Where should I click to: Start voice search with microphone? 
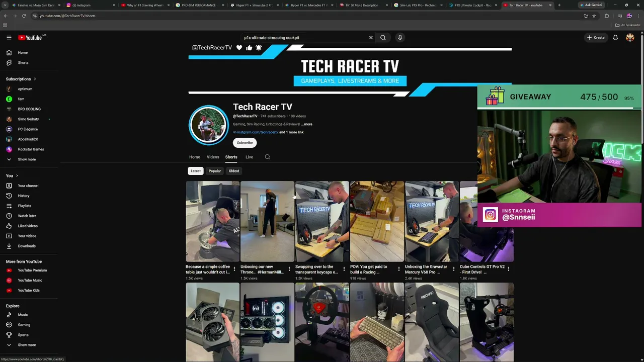(400, 38)
